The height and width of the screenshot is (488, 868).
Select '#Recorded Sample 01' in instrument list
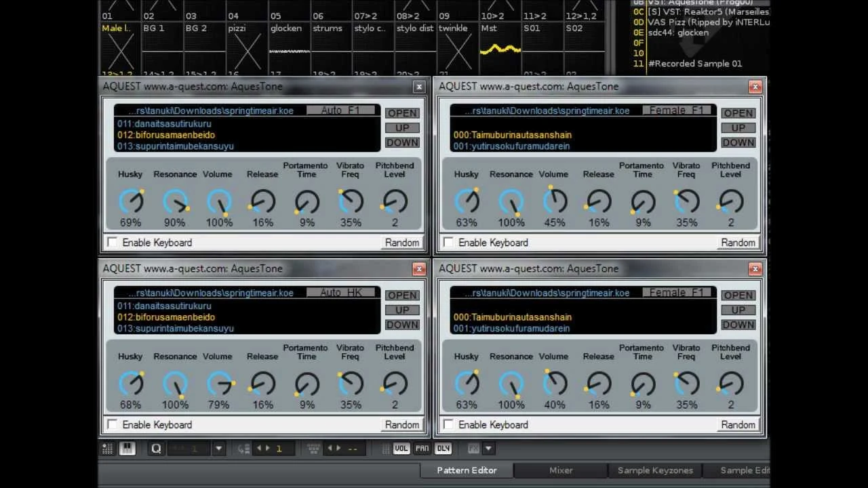[695, 64]
